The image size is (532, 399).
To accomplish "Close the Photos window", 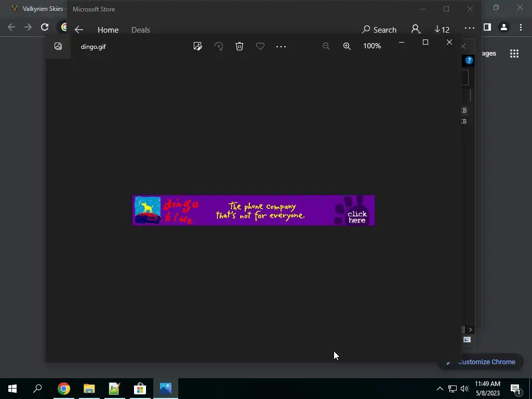I will (x=449, y=42).
